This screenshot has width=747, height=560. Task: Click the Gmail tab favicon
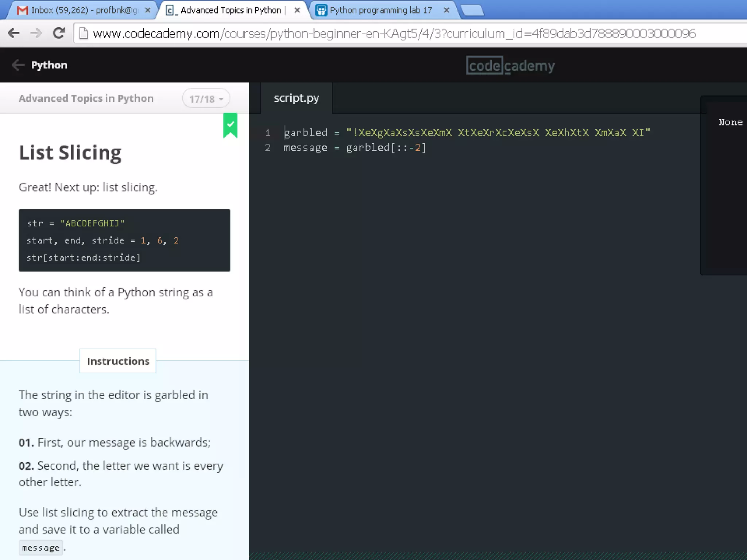coord(23,10)
